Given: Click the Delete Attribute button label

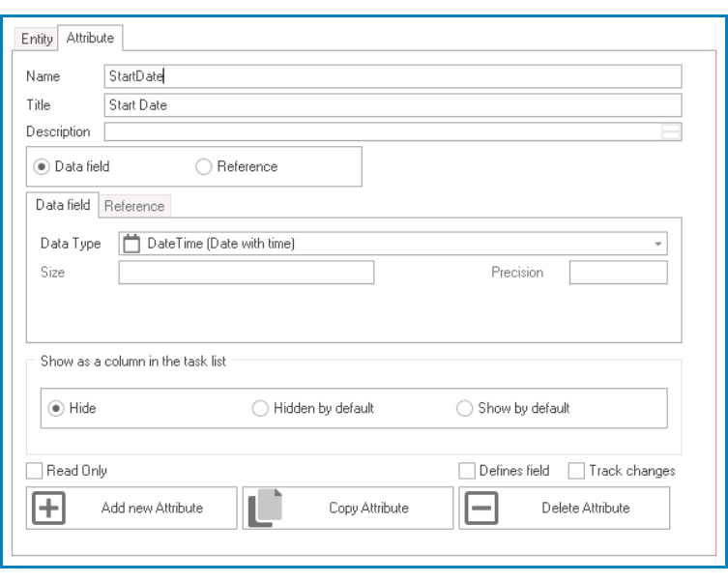Looking at the screenshot, I should (586, 508).
